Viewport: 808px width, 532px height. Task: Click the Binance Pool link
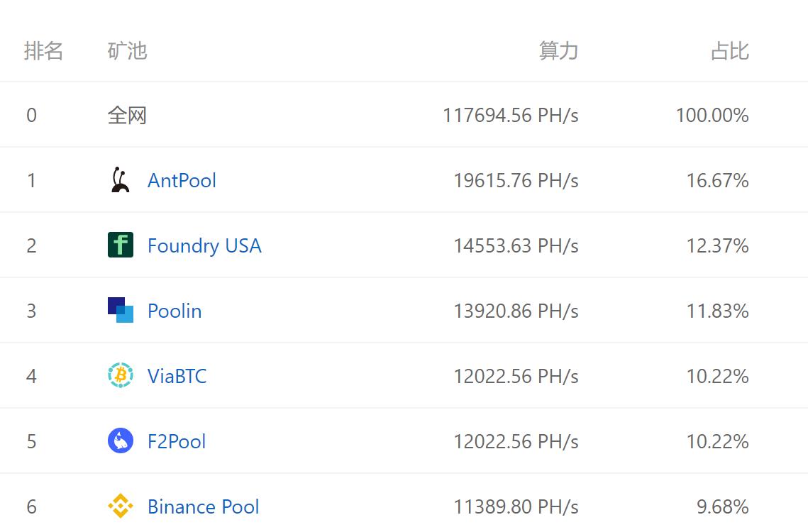tap(202, 506)
